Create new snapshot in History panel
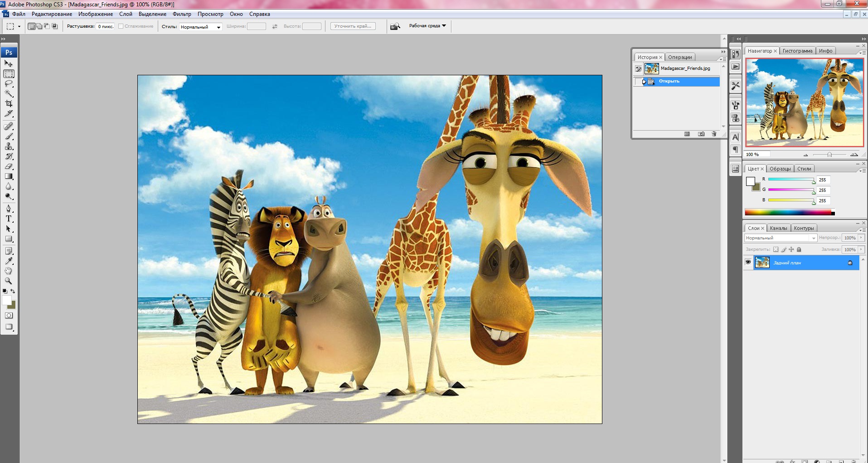The height and width of the screenshot is (463, 868). click(701, 134)
